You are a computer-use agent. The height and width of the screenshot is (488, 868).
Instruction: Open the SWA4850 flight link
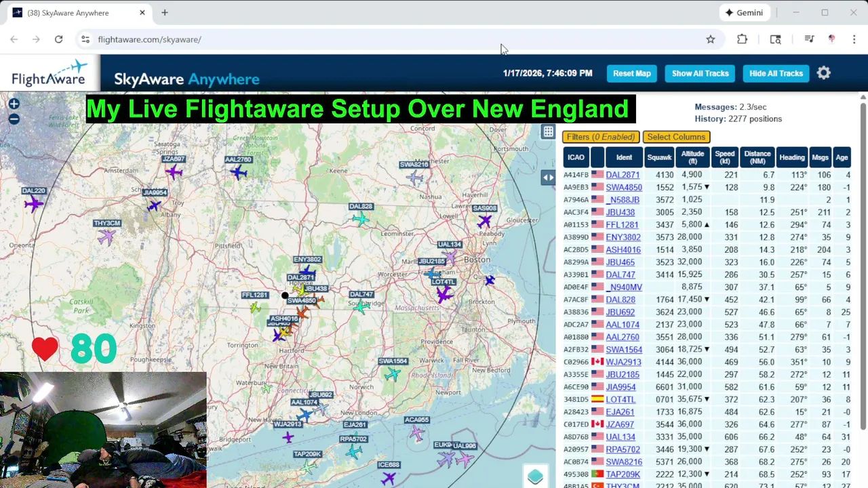(624, 187)
